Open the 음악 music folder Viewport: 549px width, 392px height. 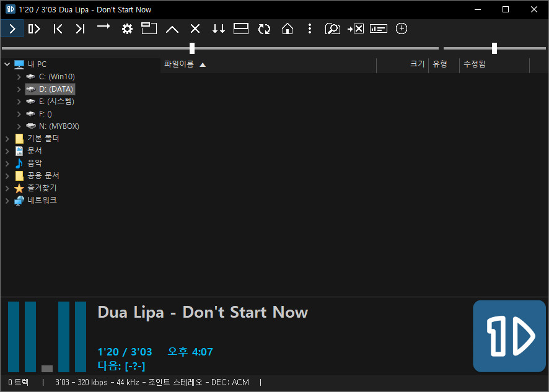click(35, 163)
